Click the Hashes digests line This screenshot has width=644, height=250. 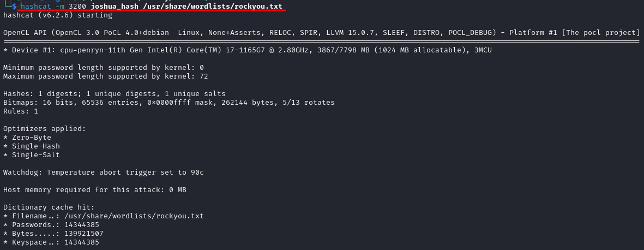pos(114,94)
